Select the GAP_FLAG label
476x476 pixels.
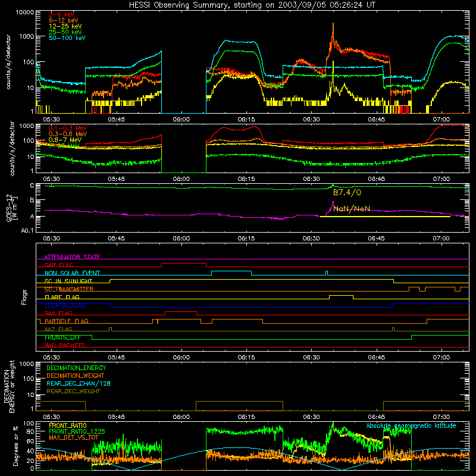click(x=58, y=265)
